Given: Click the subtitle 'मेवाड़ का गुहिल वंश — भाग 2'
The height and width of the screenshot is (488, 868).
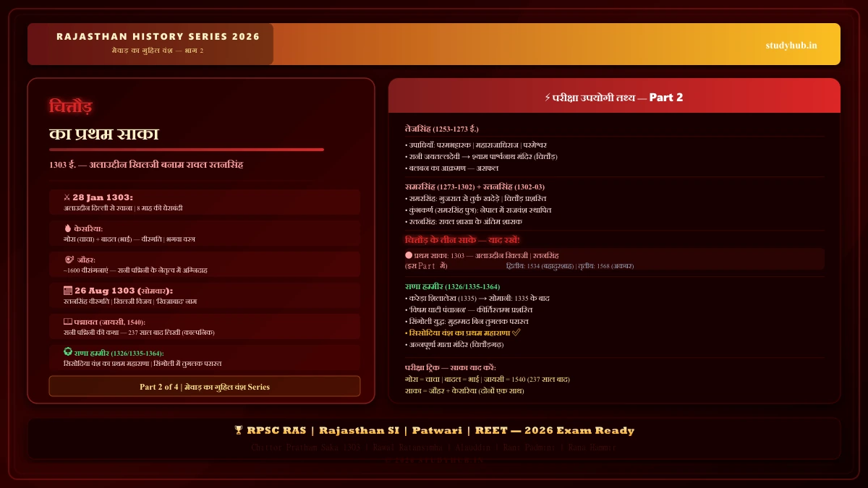Looking at the screenshot, I should point(158,51).
